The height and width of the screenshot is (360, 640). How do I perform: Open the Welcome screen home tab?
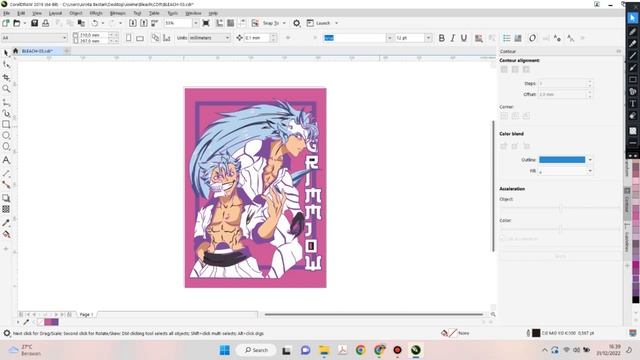point(16,51)
